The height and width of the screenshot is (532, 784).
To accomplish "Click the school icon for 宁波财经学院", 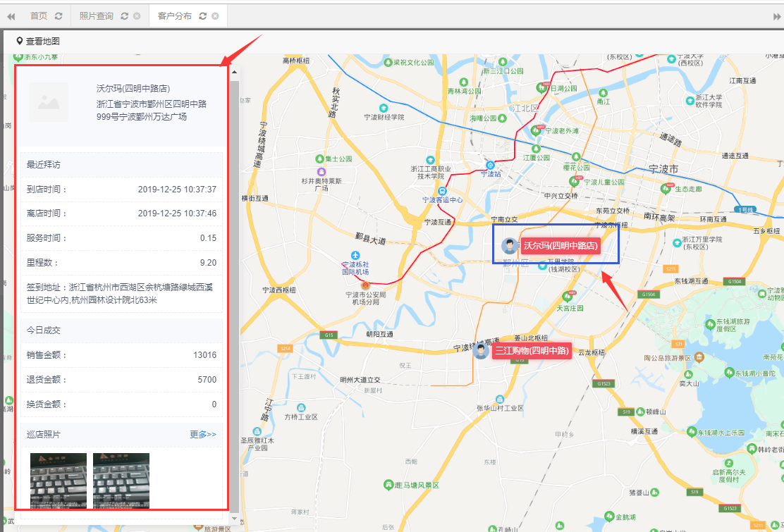I will (384, 108).
